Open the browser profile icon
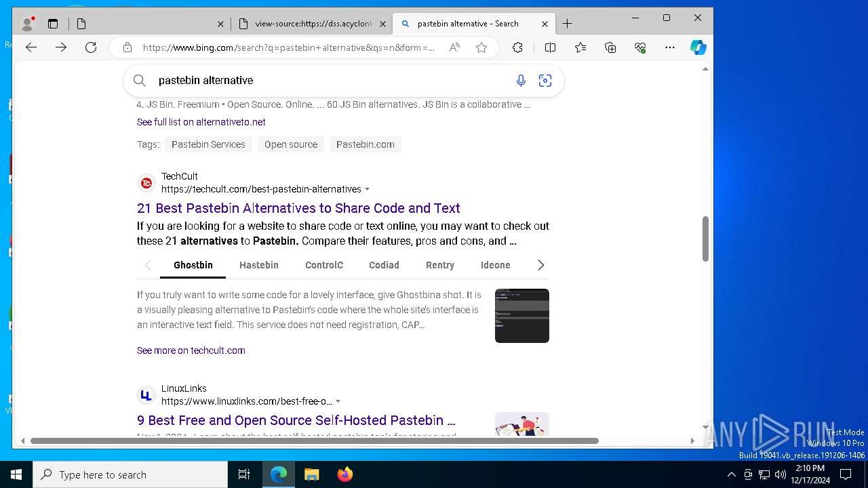 (28, 24)
